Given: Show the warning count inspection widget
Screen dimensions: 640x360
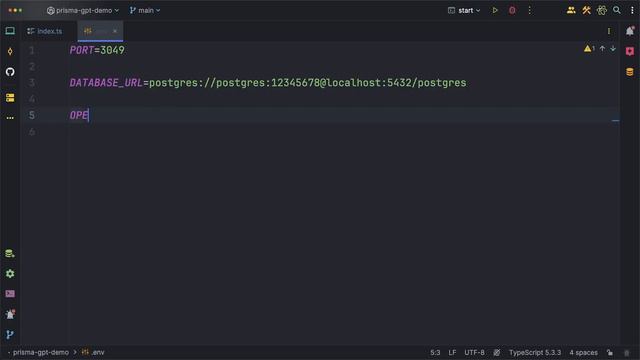Looking at the screenshot, I should [x=589, y=49].
